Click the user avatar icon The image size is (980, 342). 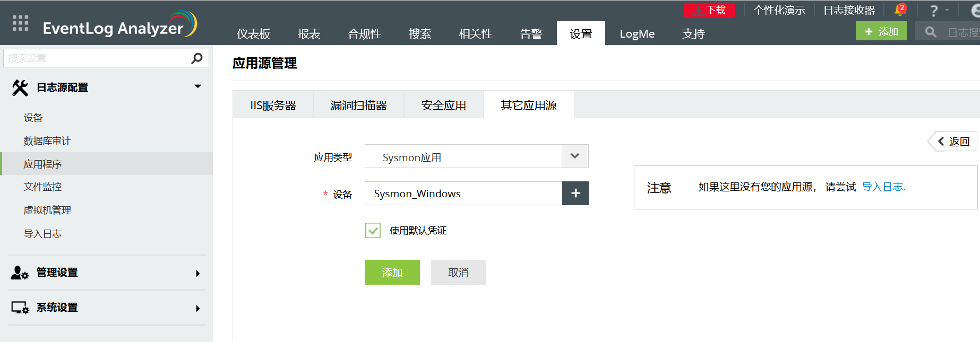tap(975, 10)
